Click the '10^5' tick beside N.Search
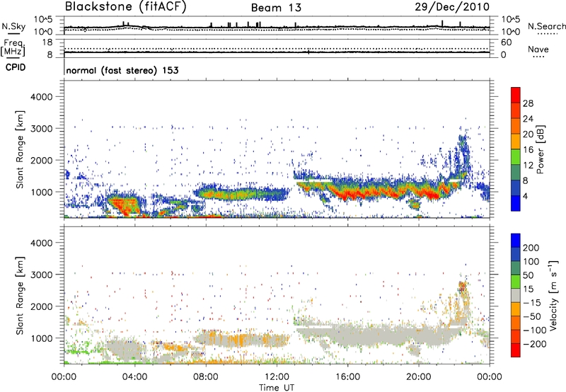 [x=511, y=20]
